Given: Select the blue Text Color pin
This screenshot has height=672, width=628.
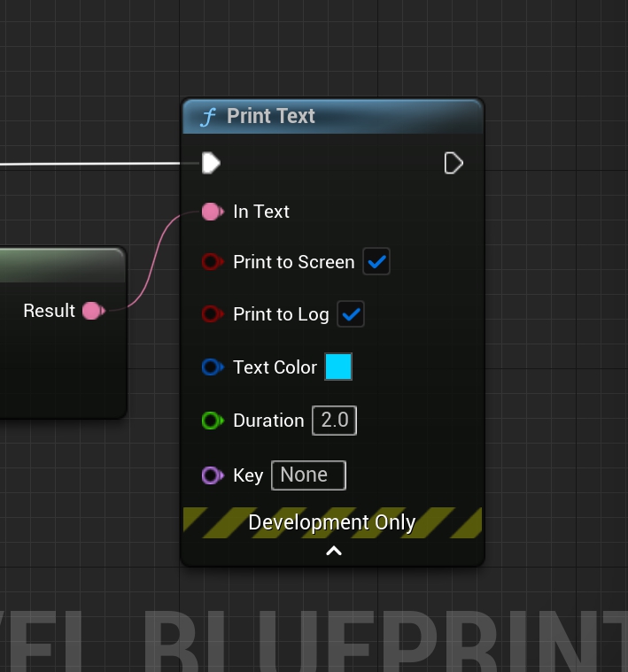Looking at the screenshot, I should 213,367.
